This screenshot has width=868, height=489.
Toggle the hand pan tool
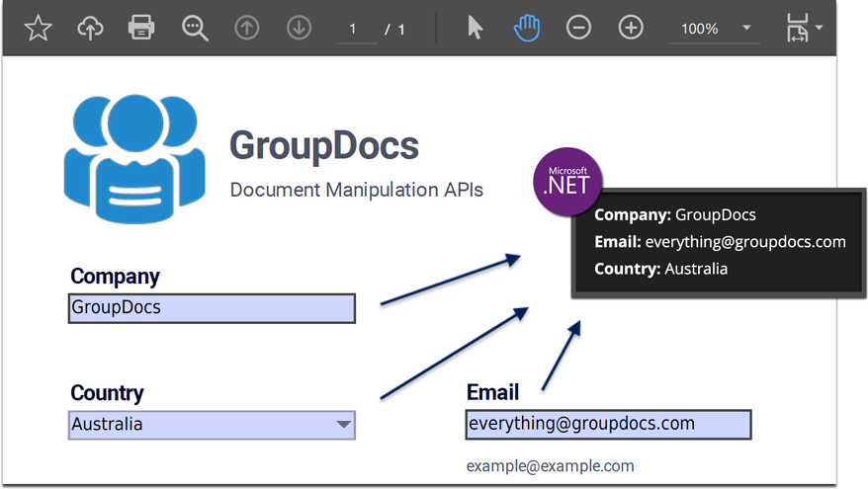pos(527,29)
